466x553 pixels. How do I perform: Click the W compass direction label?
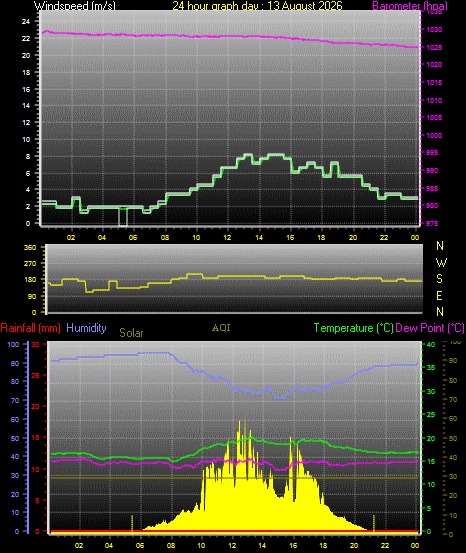pyautogui.click(x=441, y=262)
